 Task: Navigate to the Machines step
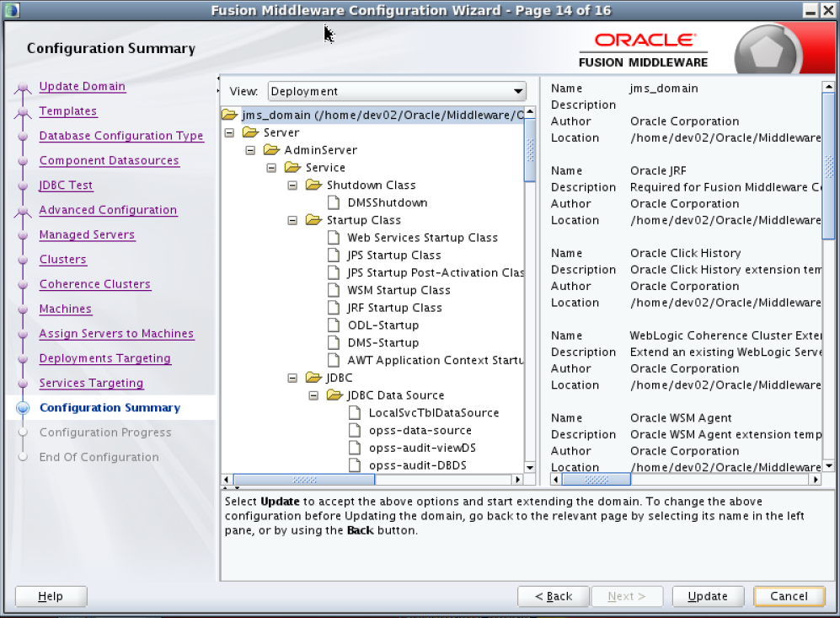tap(66, 309)
